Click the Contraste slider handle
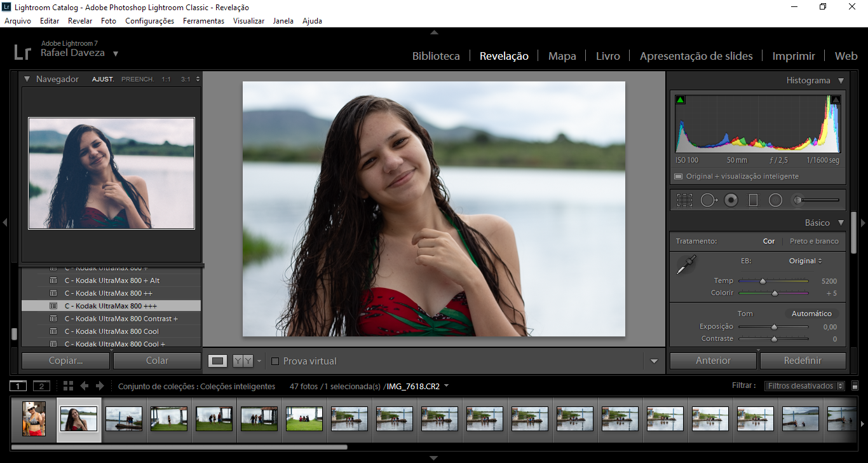Image resolution: width=868 pixels, height=463 pixels. point(774,339)
